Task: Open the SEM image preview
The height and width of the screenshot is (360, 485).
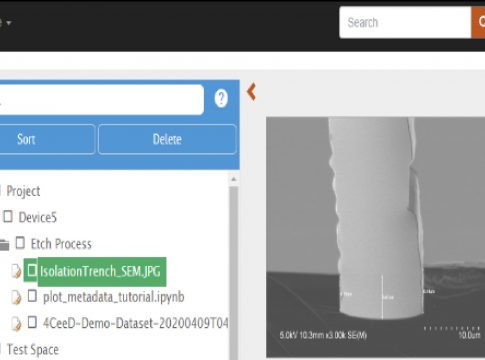Action: coord(375,237)
